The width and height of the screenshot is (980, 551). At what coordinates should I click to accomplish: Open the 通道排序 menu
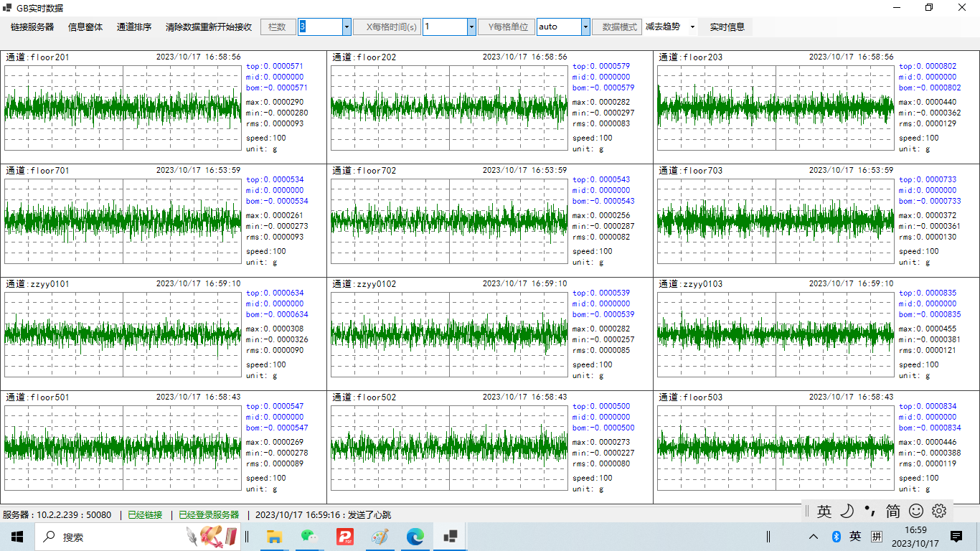coord(134,27)
